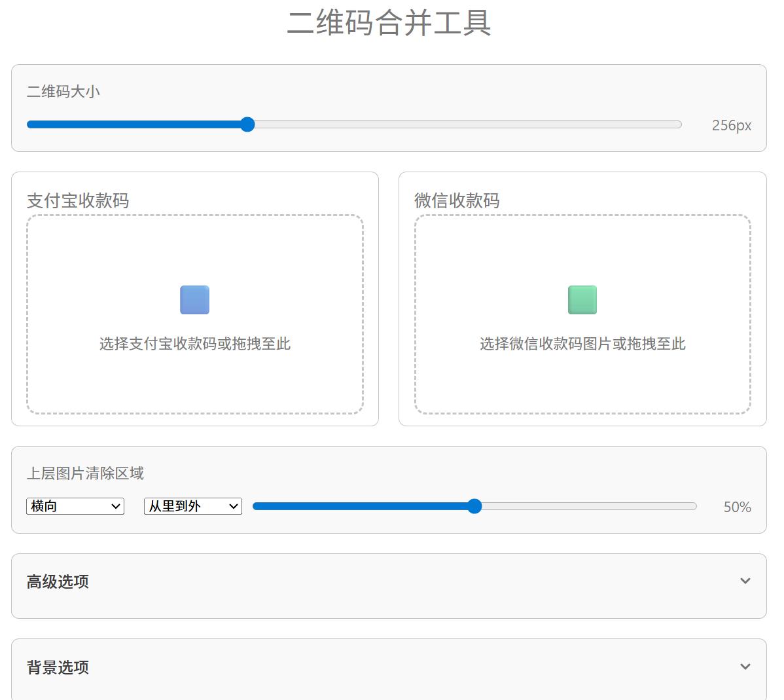Open the 从里到外 dropdown
Image resolution: width=784 pixels, height=700 pixels.
coord(193,506)
